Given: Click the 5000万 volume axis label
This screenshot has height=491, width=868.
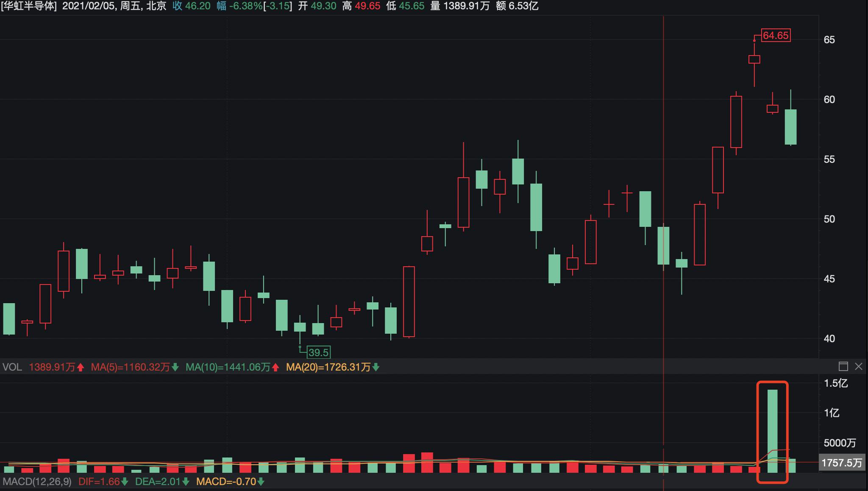Looking at the screenshot, I should (840, 443).
